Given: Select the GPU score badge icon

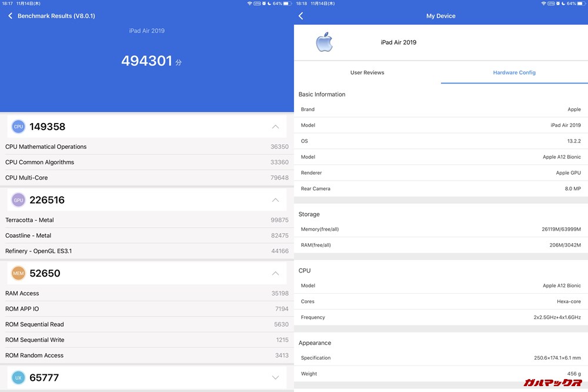Looking at the screenshot, I should coord(18,200).
